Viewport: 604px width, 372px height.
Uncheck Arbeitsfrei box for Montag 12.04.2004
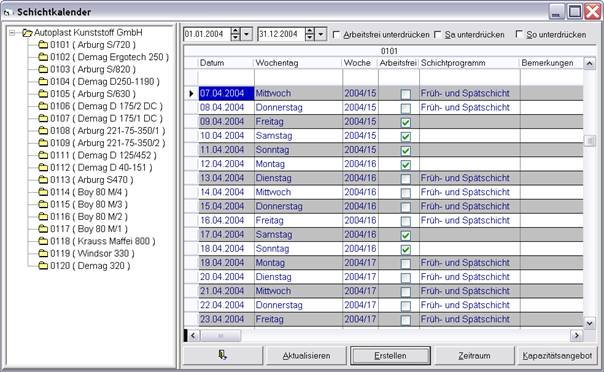coord(405,165)
